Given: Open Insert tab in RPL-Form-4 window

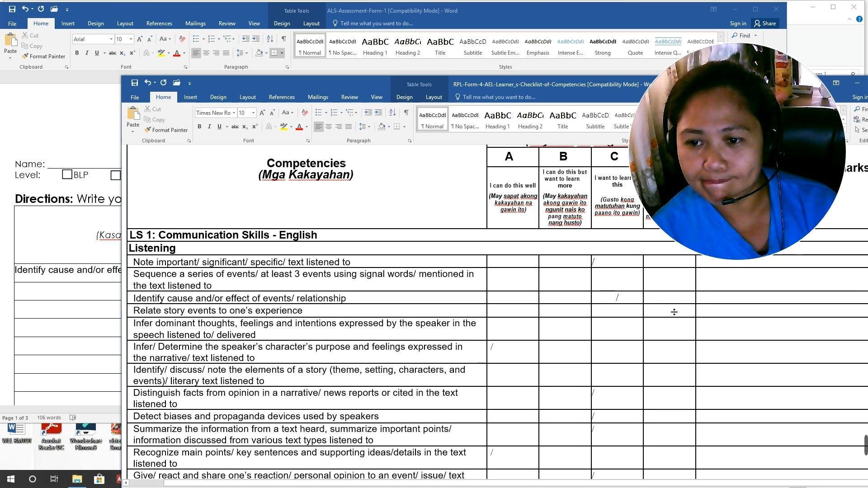Looking at the screenshot, I should pos(190,97).
